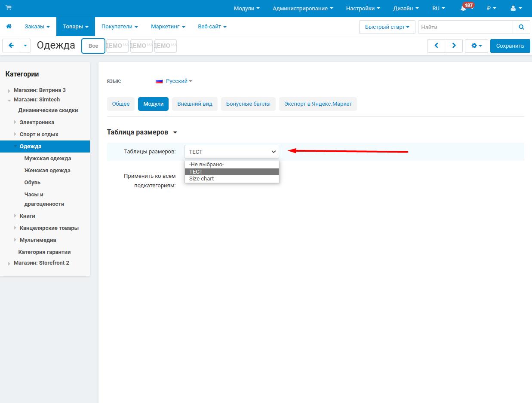Open the Веб-сайт menu

[x=212, y=27]
